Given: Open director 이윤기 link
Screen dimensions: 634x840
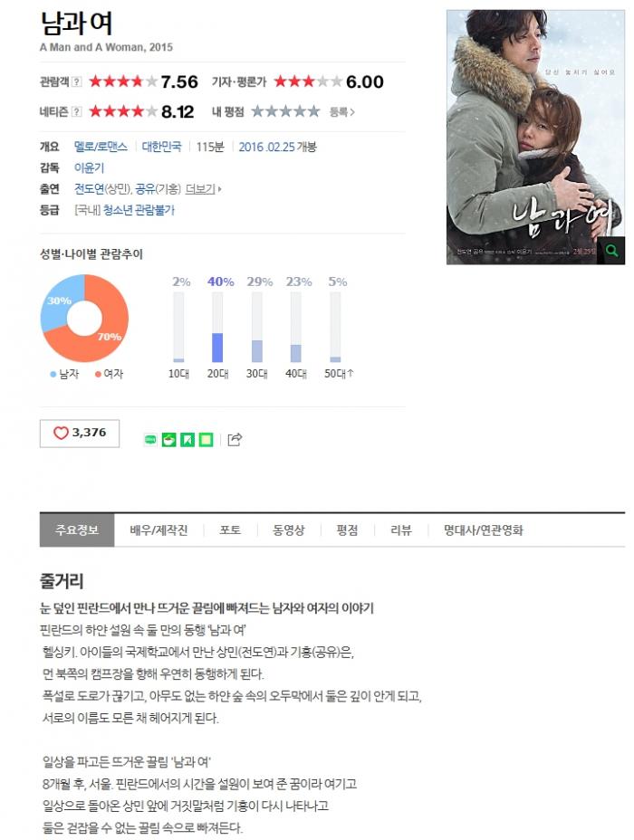Looking at the screenshot, I should point(89,167).
